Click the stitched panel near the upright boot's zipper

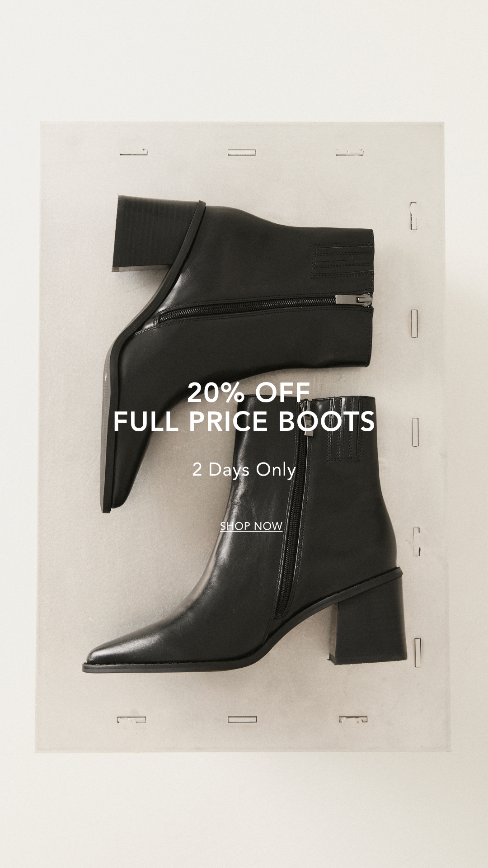(x=344, y=429)
